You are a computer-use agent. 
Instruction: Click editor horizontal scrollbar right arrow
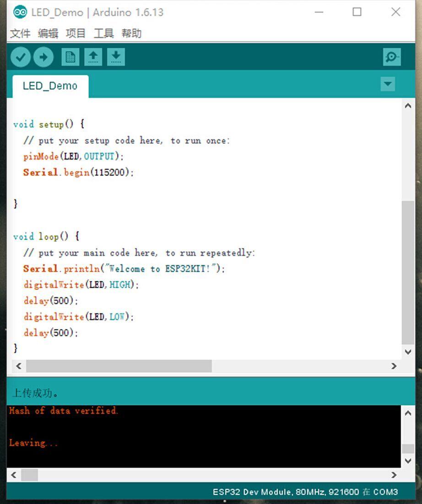[x=394, y=366]
